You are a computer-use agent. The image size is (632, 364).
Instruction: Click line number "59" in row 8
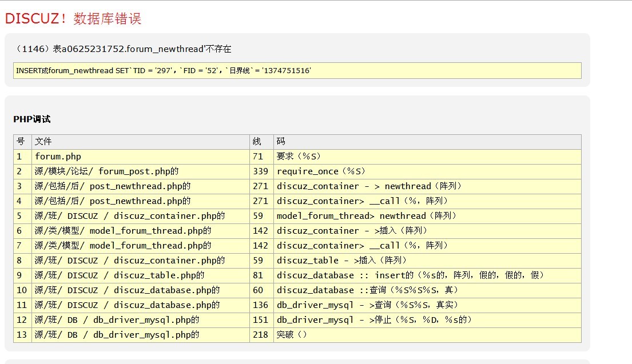(258, 261)
